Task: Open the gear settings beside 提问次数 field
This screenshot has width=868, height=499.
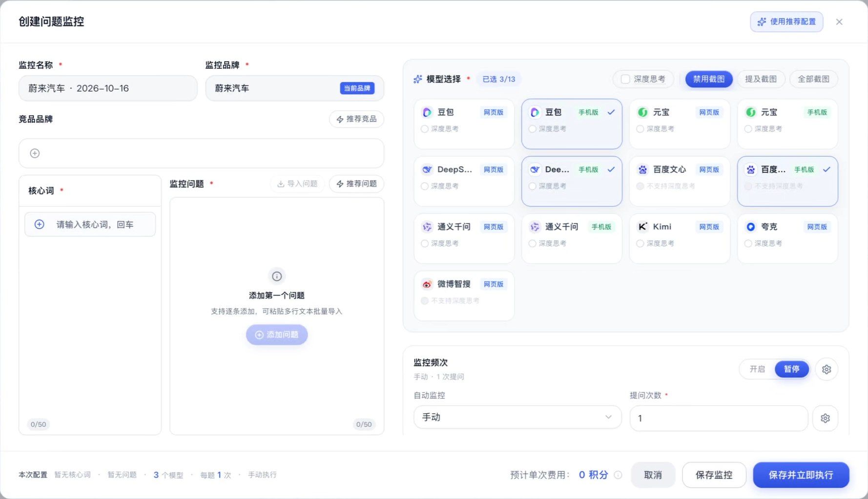Action: pos(825,418)
